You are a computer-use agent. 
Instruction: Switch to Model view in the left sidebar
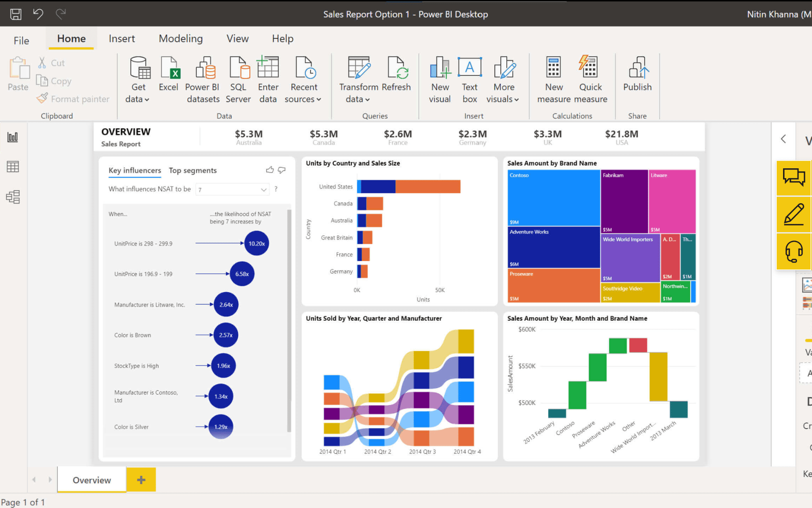[x=12, y=196]
